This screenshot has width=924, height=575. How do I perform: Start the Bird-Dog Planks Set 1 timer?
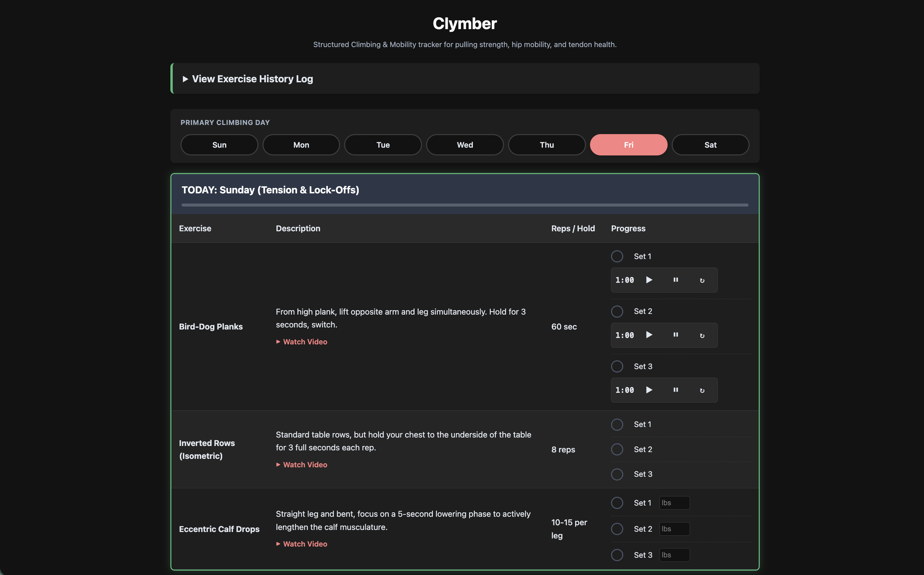click(649, 280)
